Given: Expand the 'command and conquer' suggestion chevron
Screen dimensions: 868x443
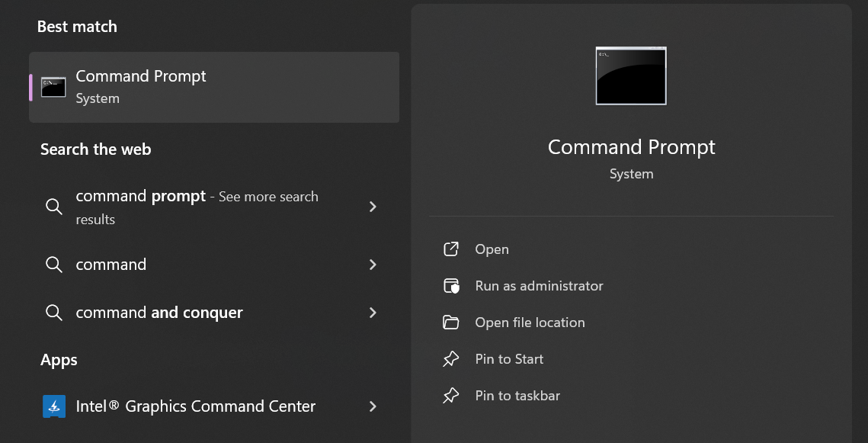Looking at the screenshot, I should [x=373, y=313].
